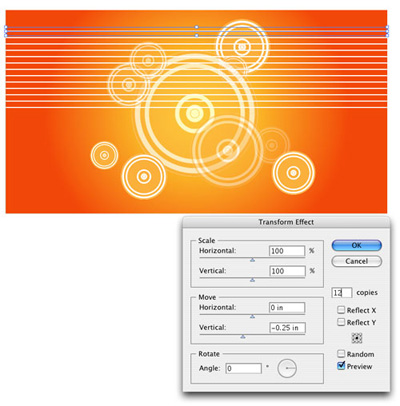Viewport: 400px width, 406px height.
Task: Click the reference point locator icon
Action: pos(357,338)
